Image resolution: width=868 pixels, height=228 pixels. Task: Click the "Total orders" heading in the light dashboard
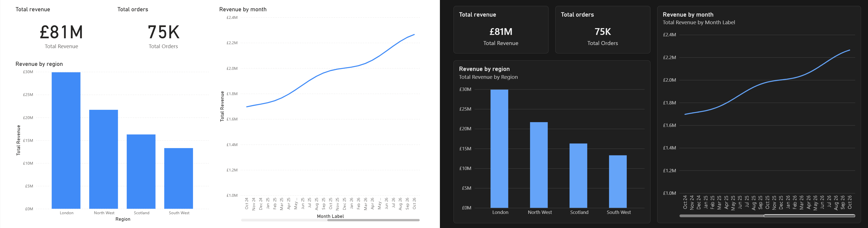(x=133, y=10)
